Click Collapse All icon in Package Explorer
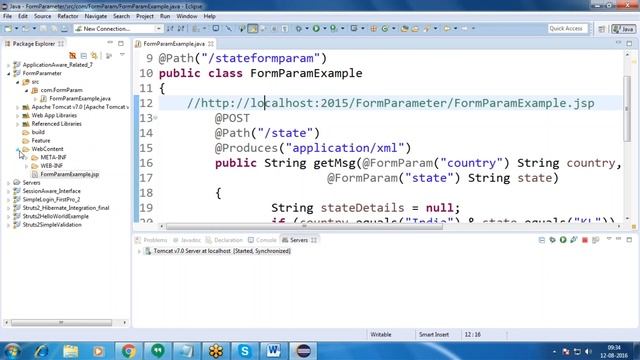Viewport: 640px width, 360px height. tap(84, 56)
